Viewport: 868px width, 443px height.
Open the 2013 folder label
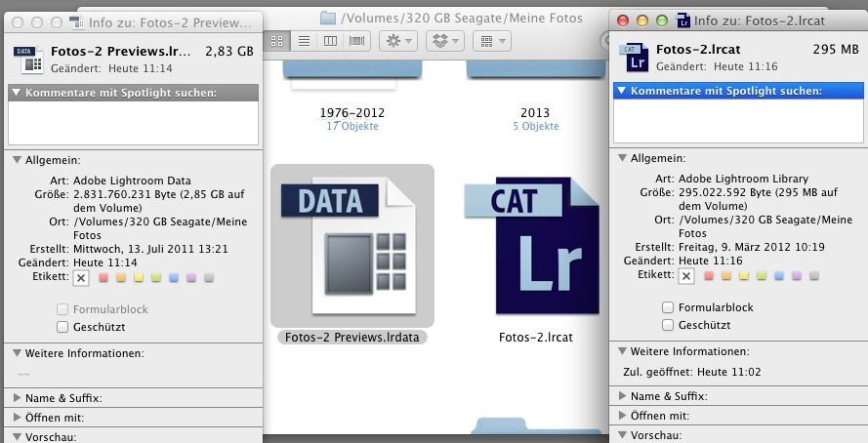(535, 112)
